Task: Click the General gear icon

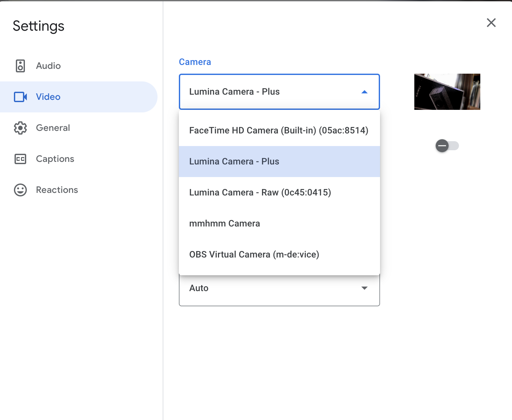Action: [20, 128]
